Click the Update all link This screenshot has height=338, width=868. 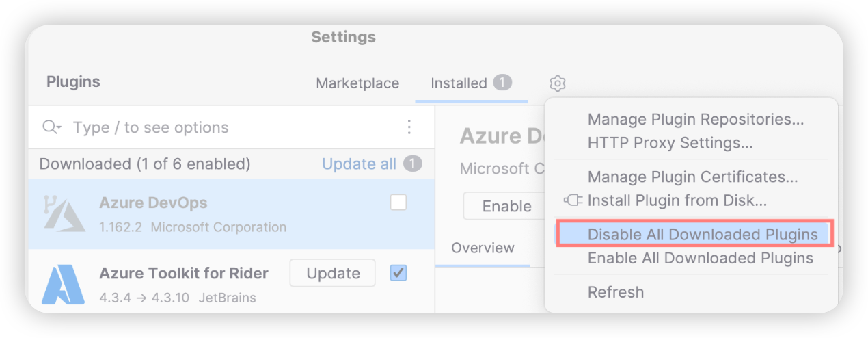360,164
